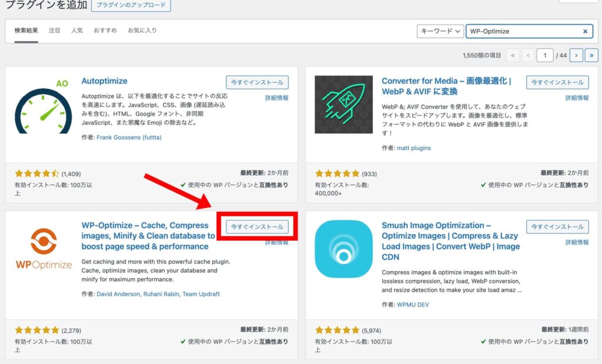Click the WP-Optimize plugin logo
The width and height of the screenshot is (602, 364).
44,249
